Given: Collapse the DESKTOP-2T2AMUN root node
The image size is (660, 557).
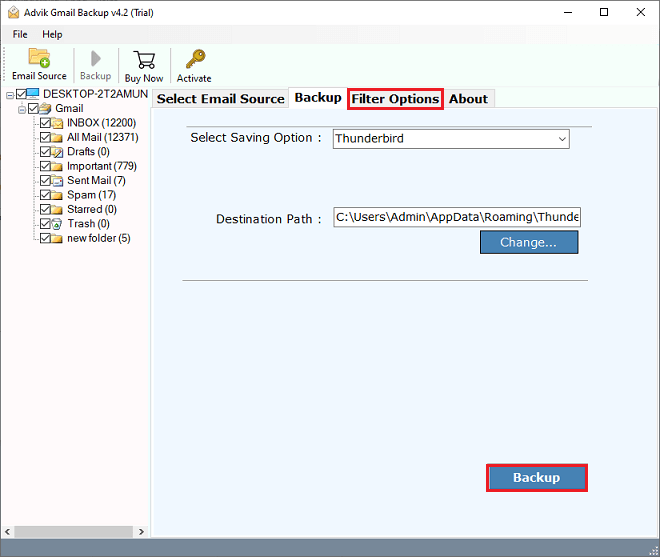Looking at the screenshot, I should [x=9, y=94].
